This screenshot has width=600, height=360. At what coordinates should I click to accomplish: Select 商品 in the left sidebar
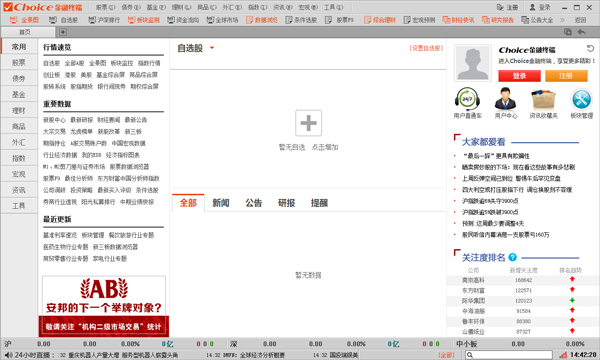click(x=19, y=126)
